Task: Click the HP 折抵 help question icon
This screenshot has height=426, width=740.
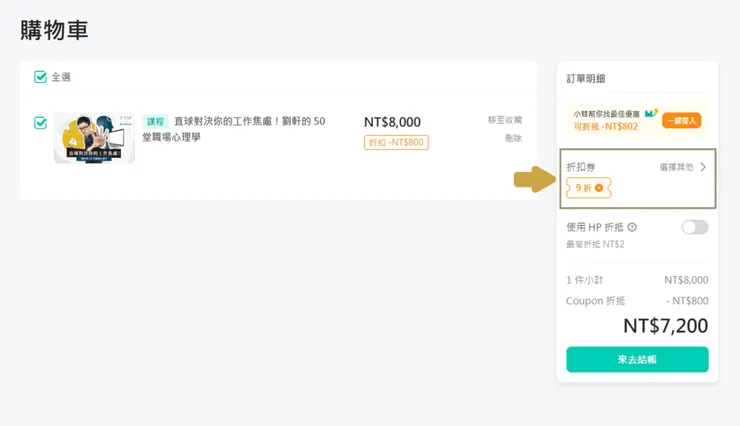Action: (x=632, y=227)
